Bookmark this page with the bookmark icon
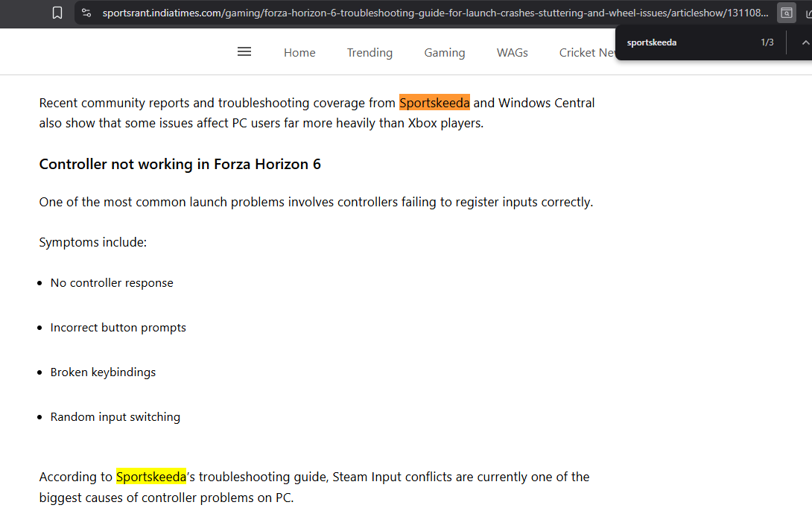The image size is (812, 508). (57, 13)
